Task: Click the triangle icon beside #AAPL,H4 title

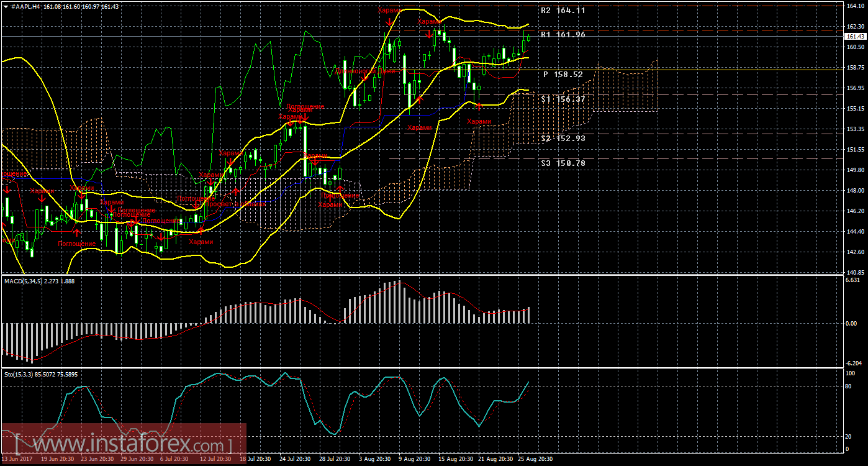Action: click(x=5, y=6)
